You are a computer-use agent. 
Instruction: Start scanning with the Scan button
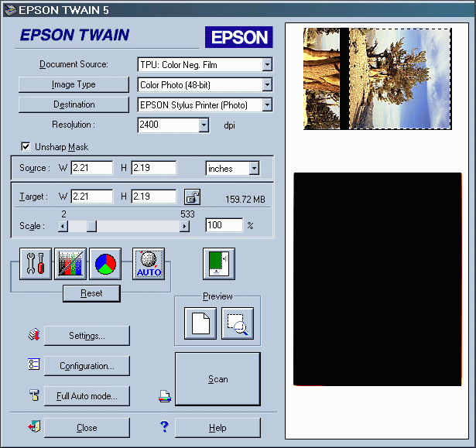click(x=217, y=379)
